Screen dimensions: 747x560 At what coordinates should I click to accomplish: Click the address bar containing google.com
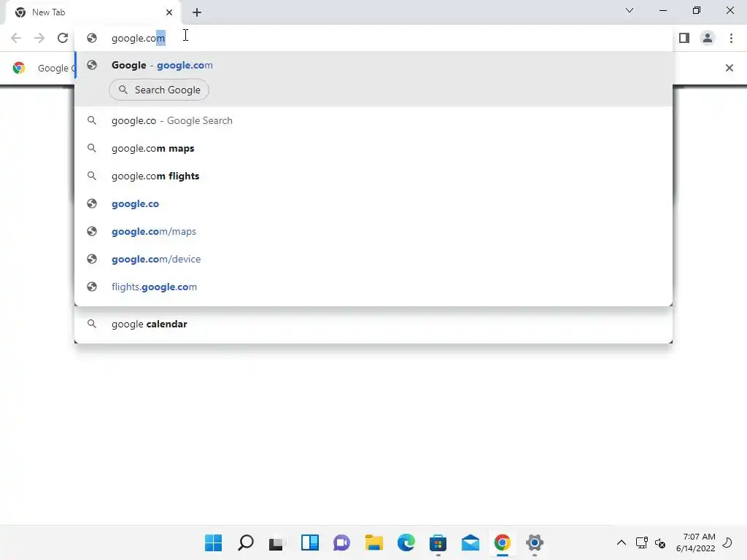click(374, 38)
